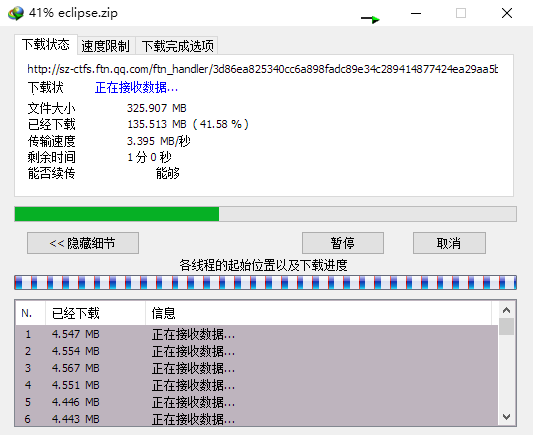Click the 正在接收数据 status text at top
This screenshot has height=435, width=533.
[136, 88]
